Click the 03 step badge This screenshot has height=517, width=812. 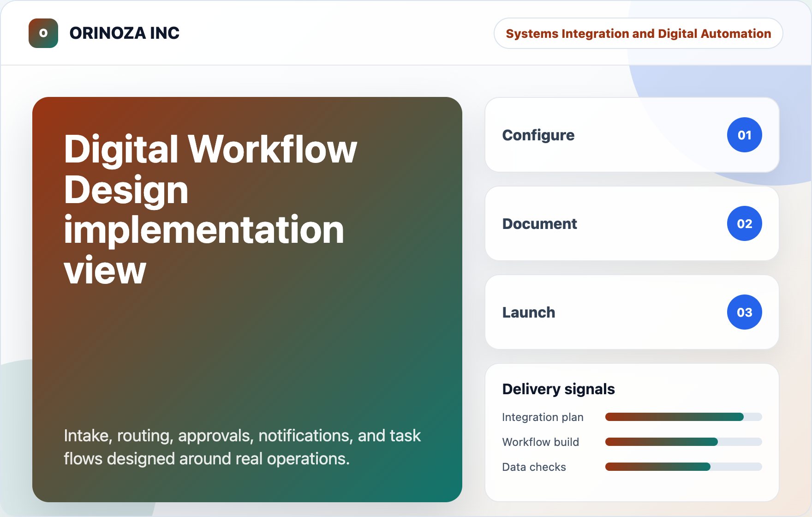744,312
